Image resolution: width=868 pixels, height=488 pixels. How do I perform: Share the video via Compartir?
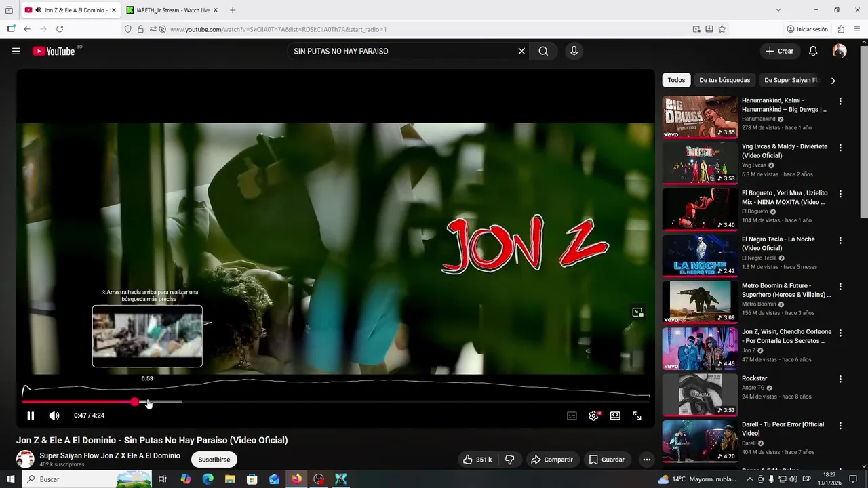552,460
